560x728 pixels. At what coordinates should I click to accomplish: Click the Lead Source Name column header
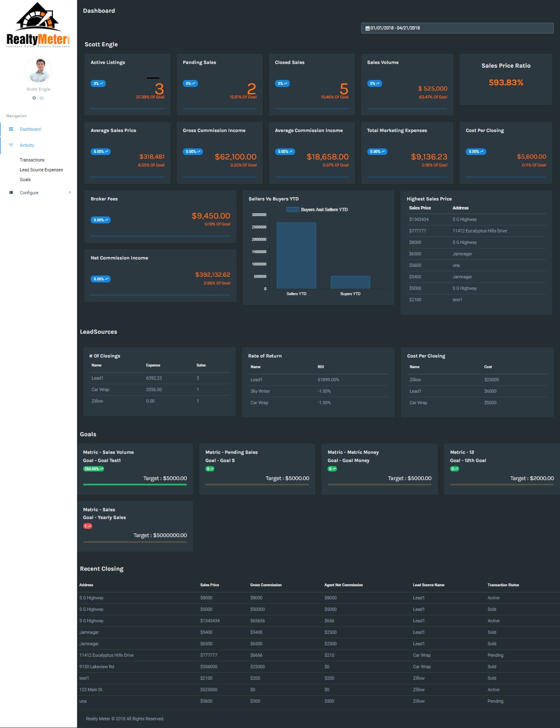[428, 585]
